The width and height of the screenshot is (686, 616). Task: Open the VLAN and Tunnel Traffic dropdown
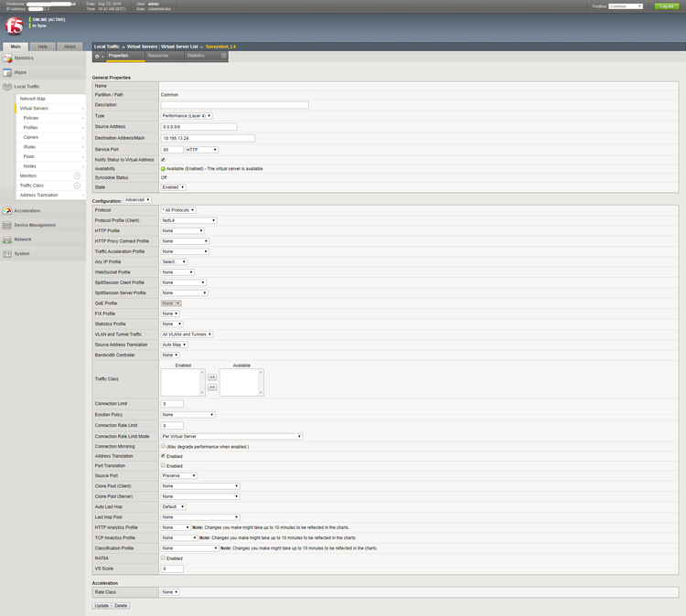click(187, 335)
